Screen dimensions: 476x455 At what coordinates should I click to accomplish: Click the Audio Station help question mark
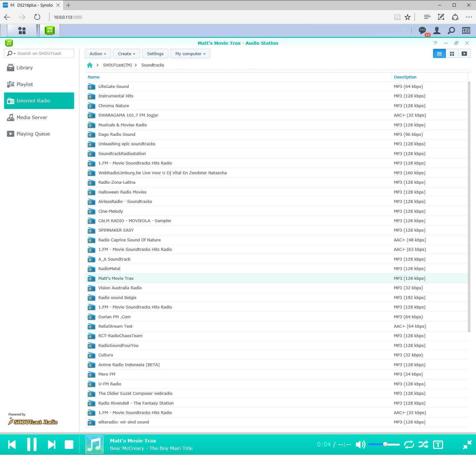[435, 43]
